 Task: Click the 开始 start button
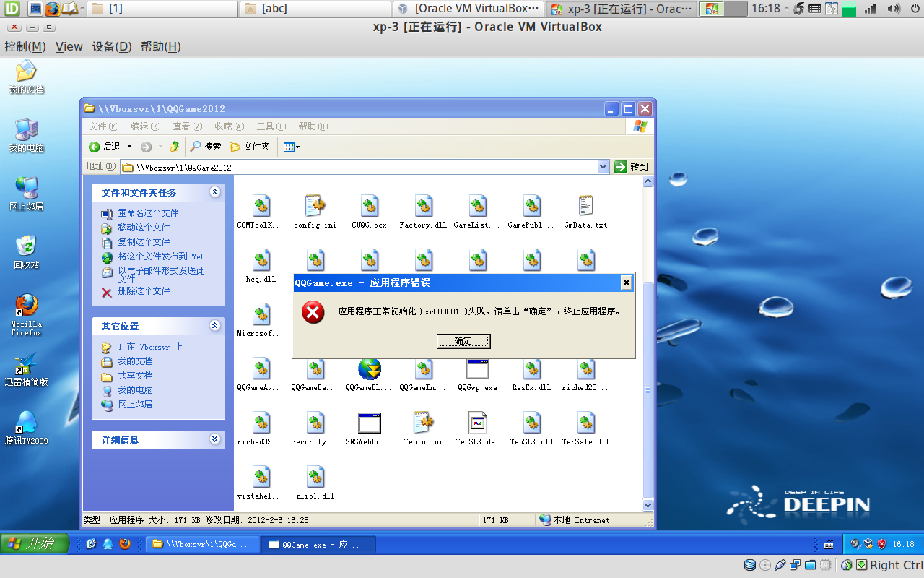click(35, 543)
